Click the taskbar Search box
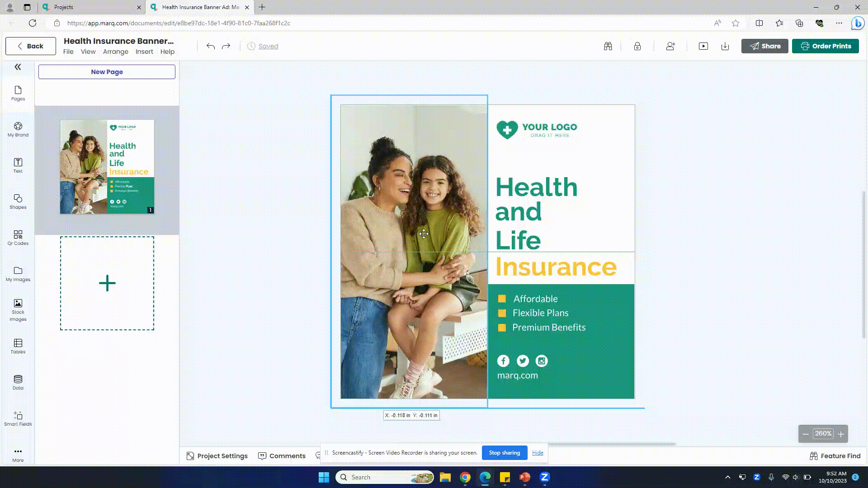This screenshot has width=868, height=488. [x=385, y=477]
